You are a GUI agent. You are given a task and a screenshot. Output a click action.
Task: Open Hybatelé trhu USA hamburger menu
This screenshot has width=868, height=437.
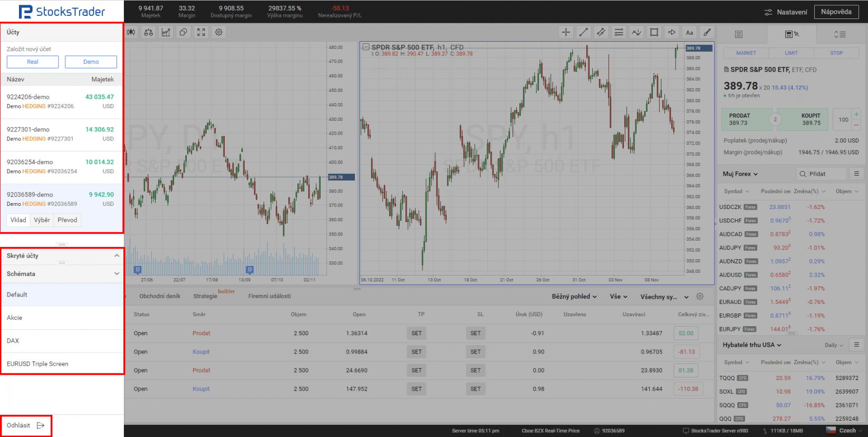(x=856, y=345)
